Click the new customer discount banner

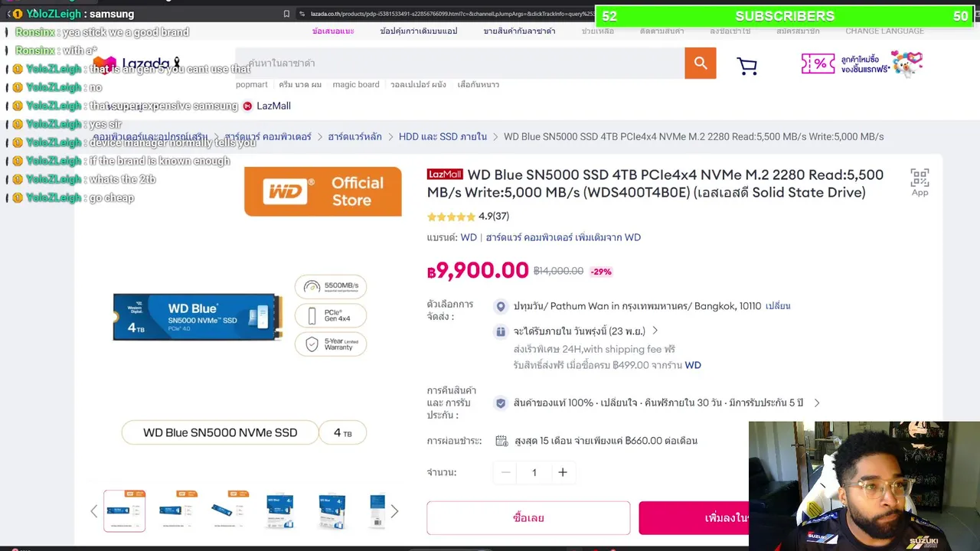pos(862,64)
